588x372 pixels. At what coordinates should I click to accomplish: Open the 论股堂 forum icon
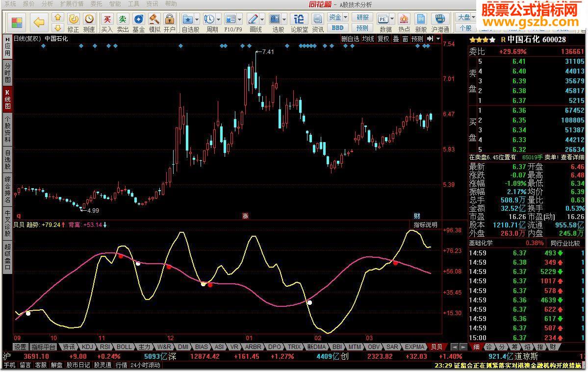click(299, 23)
